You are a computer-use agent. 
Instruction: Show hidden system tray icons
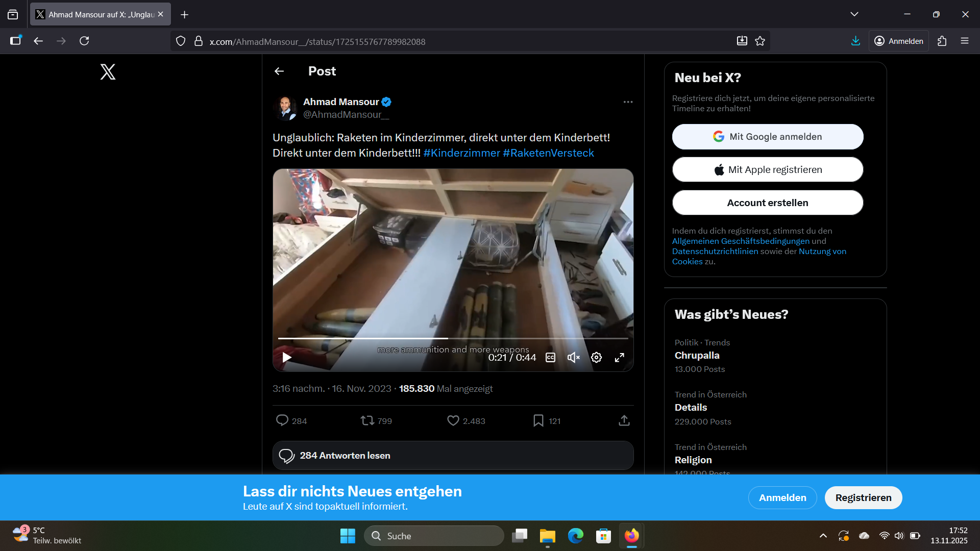coord(823,536)
